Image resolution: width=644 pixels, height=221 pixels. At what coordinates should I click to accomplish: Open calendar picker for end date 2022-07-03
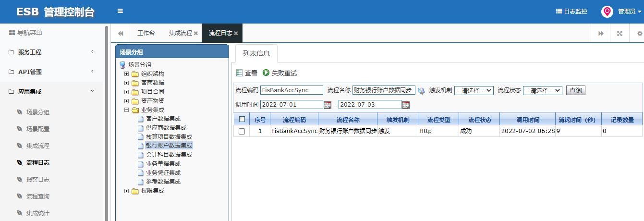click(x=406, y=105)
